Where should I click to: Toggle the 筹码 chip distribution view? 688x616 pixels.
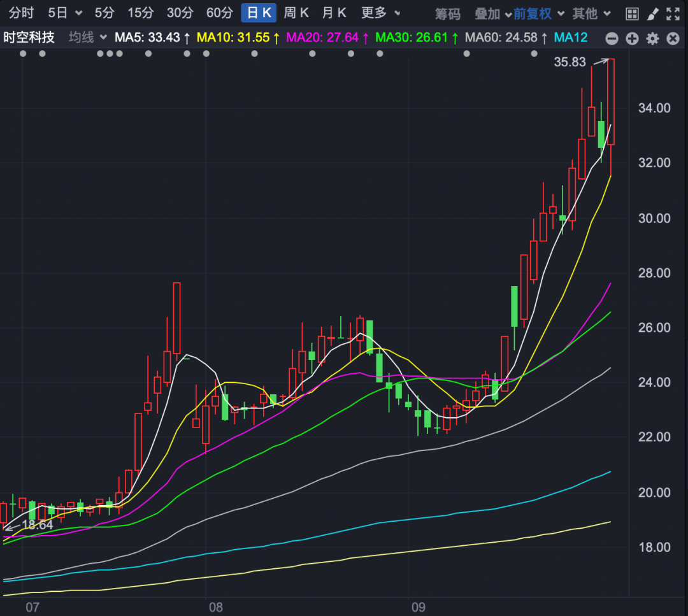tap(447, 13)
